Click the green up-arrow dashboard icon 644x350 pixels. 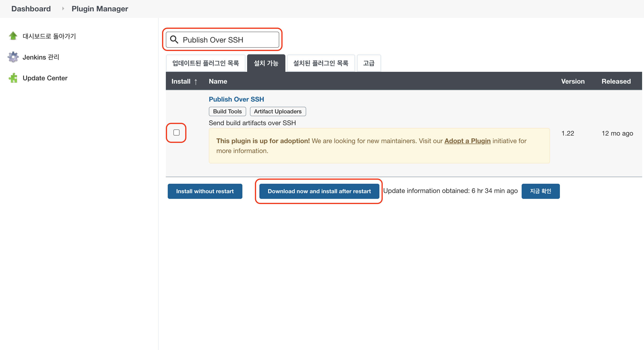coord(13,36)
